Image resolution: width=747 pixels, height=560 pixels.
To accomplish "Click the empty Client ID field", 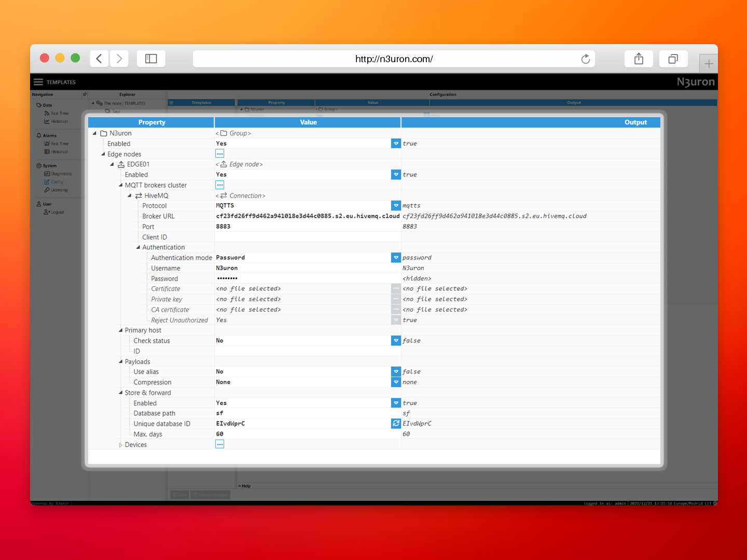I will [308, 237].
